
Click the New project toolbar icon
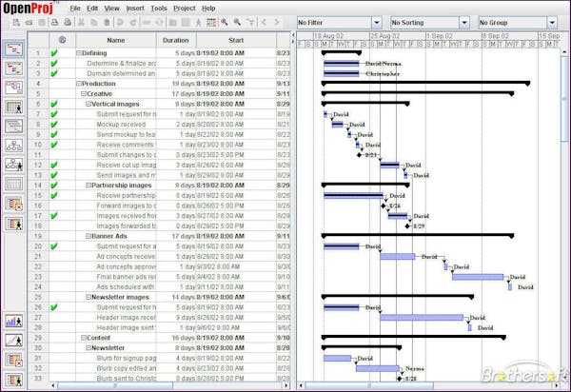pyautogui.click(x=16, y=23)
